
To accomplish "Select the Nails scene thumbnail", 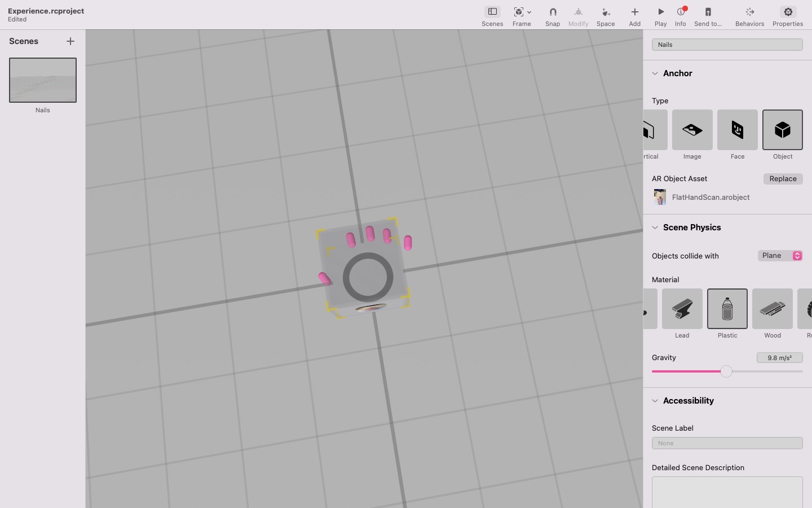I will [x=43, y=80].
